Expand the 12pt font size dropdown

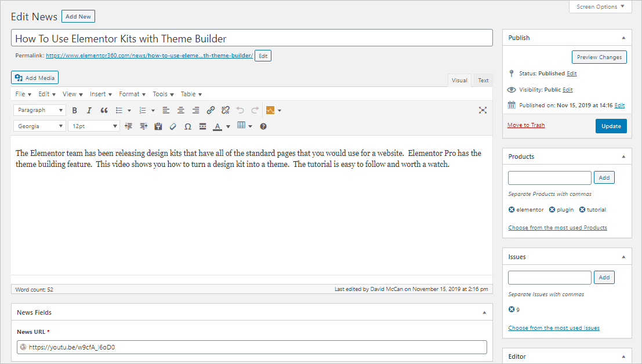pyautogui.click(x=94, y=126)
